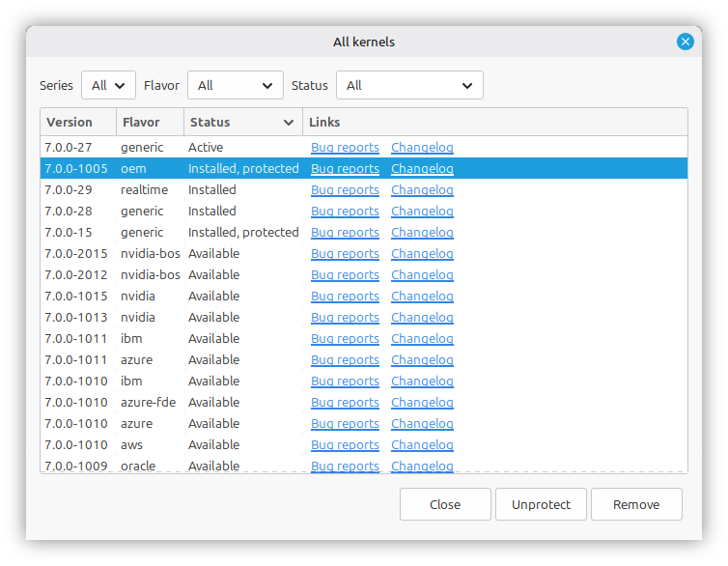Click the Links column header

pos(495,122)
